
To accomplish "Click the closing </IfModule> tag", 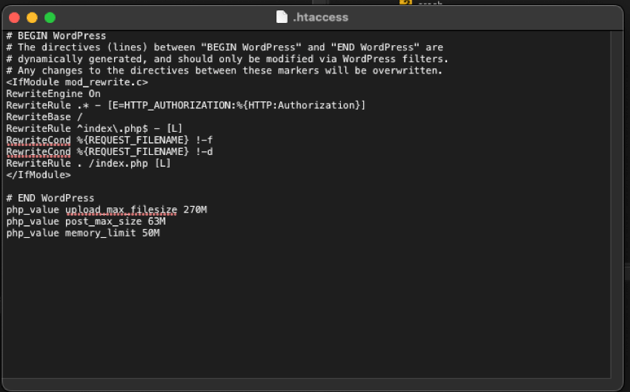I will (39, 175).
